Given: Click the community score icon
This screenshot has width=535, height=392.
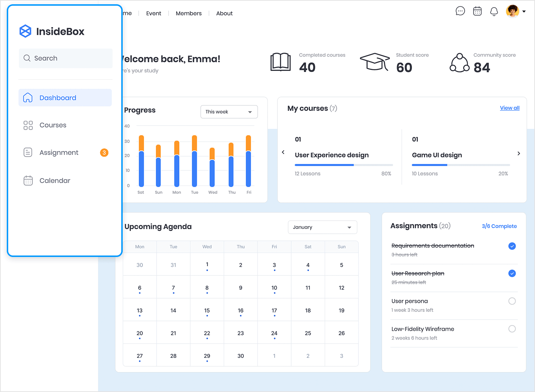Looking at the screenshot, I should tap(459, 63).
